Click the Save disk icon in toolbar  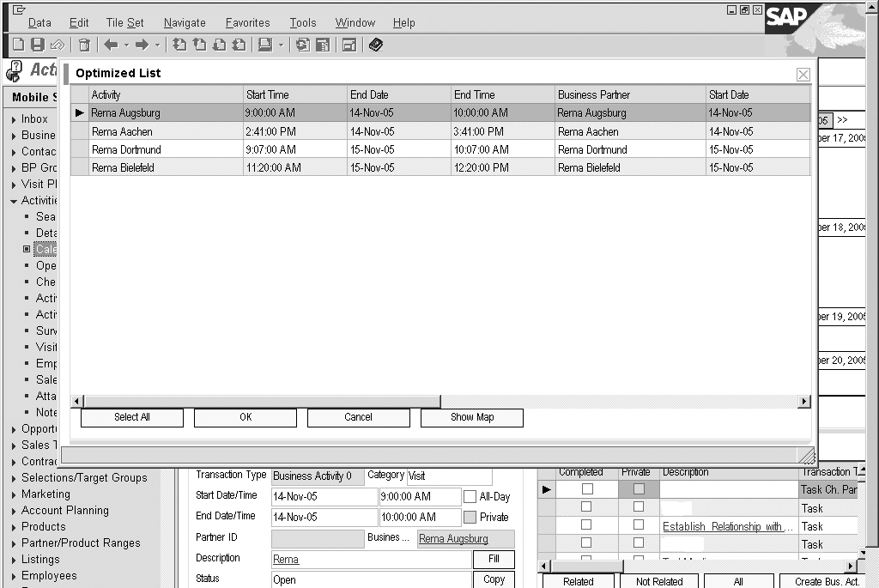tap(37, 45)
